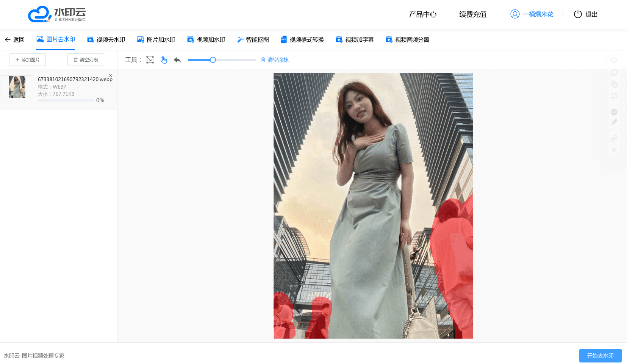Click the faded comment bubble icon
Image resolution: width=627 pixels, height=364 pixels.
pyautogui.click(x=614, y=72)
